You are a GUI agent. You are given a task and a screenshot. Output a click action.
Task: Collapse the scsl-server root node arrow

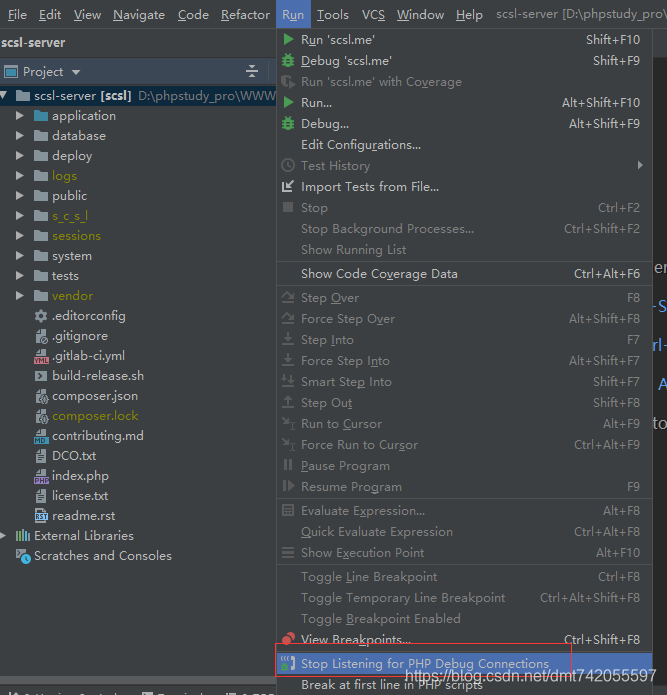(x=4, y=95)
